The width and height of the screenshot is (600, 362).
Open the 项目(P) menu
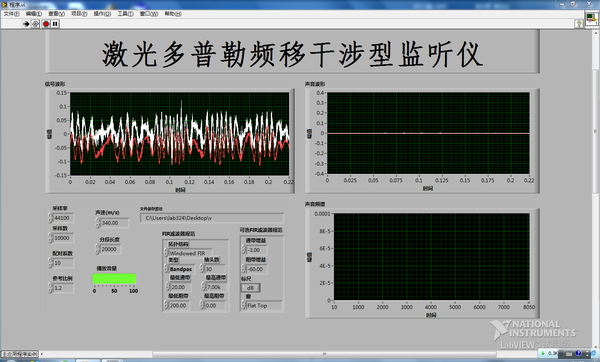[79, 14]
